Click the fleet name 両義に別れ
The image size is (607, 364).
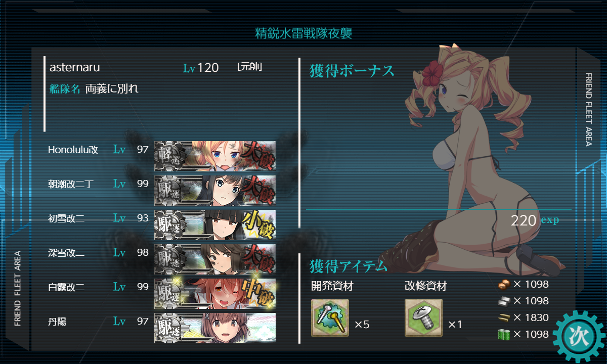coord(112,88)
